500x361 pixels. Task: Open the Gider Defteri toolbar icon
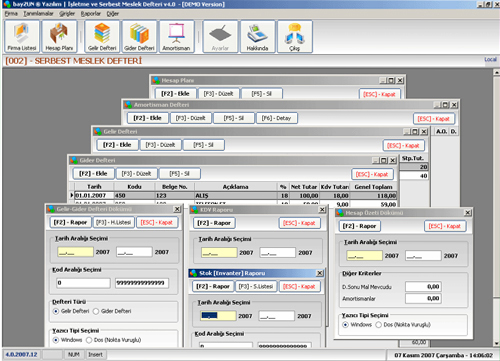[139, 36]
